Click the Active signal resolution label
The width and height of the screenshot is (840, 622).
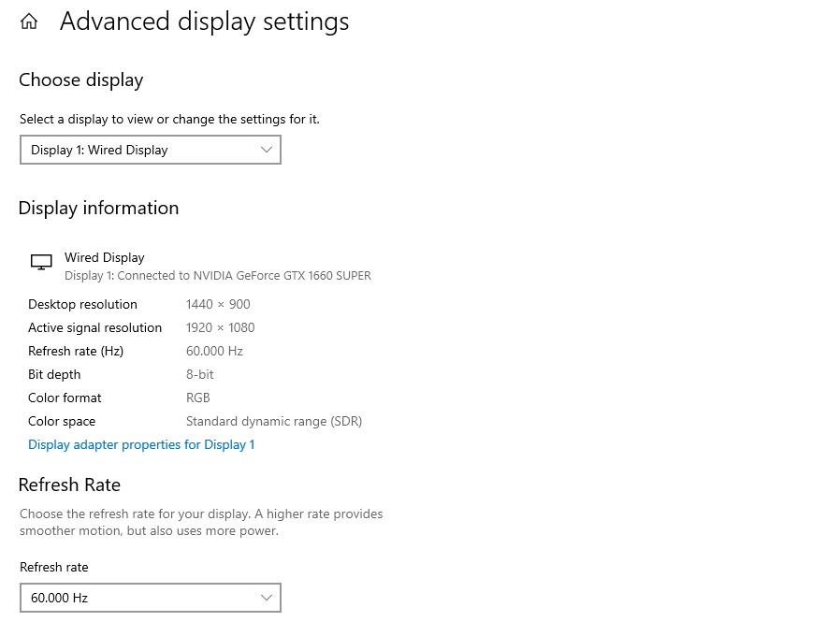(x=94, y=328)
